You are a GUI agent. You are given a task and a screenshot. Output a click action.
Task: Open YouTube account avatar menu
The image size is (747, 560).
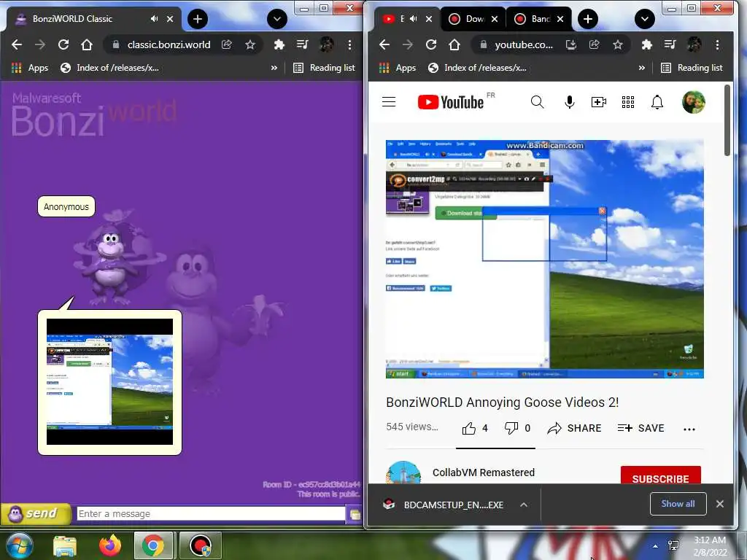click(694, 102)
